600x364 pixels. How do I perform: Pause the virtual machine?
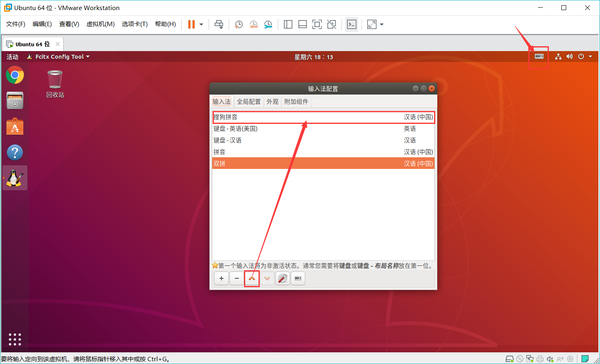191,25
